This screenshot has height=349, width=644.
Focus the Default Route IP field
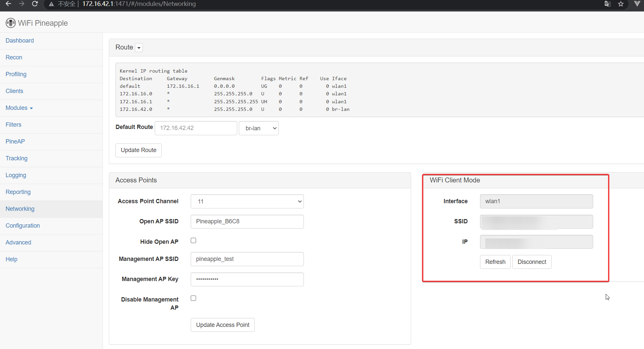click(x=196, y=128)
